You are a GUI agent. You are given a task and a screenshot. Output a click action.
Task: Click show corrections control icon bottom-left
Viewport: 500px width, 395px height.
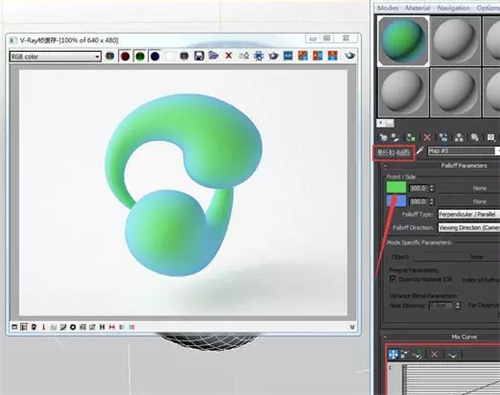point(14,327)
